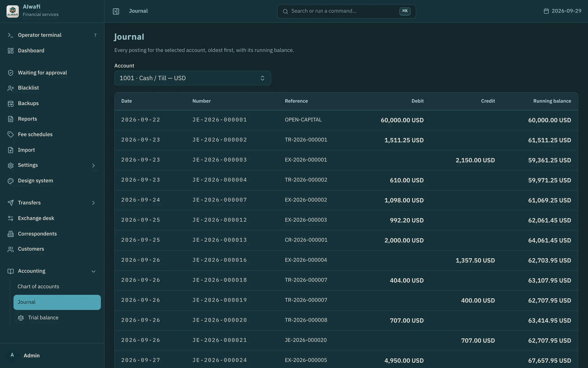
Task: Open the Reports page
Action: coord(52,119)
